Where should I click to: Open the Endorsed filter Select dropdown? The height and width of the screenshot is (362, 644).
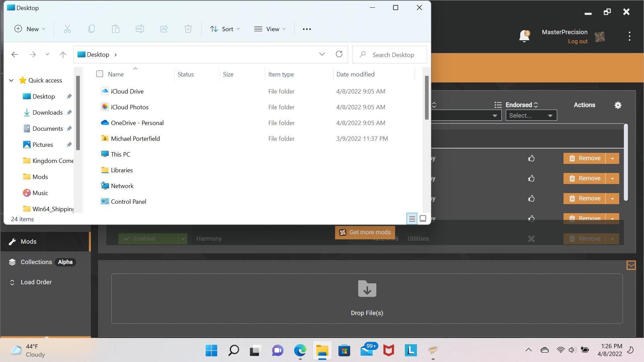pos(531,116)
